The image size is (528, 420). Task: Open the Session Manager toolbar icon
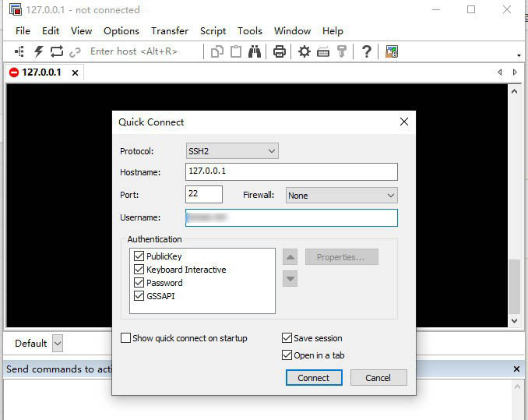pos(19,51)
